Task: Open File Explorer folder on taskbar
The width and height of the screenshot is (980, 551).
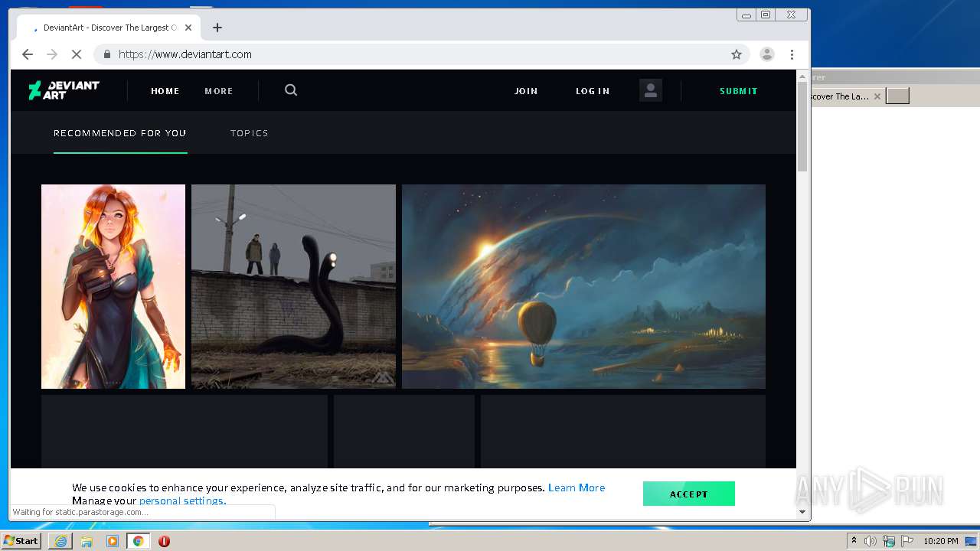Action: click(87, 541)
